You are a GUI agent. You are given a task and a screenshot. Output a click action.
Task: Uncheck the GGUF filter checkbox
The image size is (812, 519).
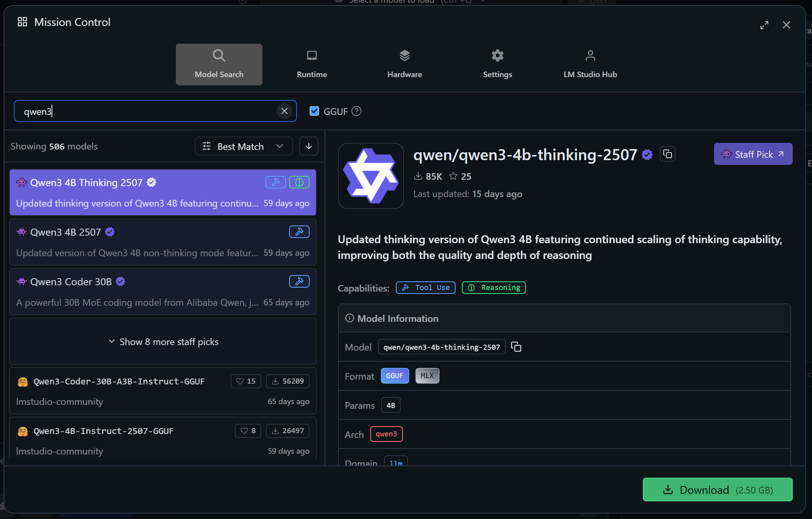[314, 111]
